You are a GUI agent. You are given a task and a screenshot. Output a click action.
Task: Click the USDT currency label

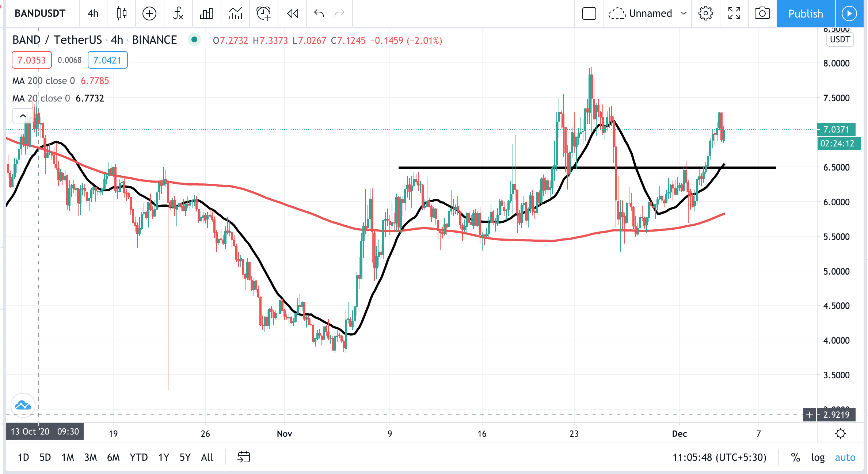840,39
